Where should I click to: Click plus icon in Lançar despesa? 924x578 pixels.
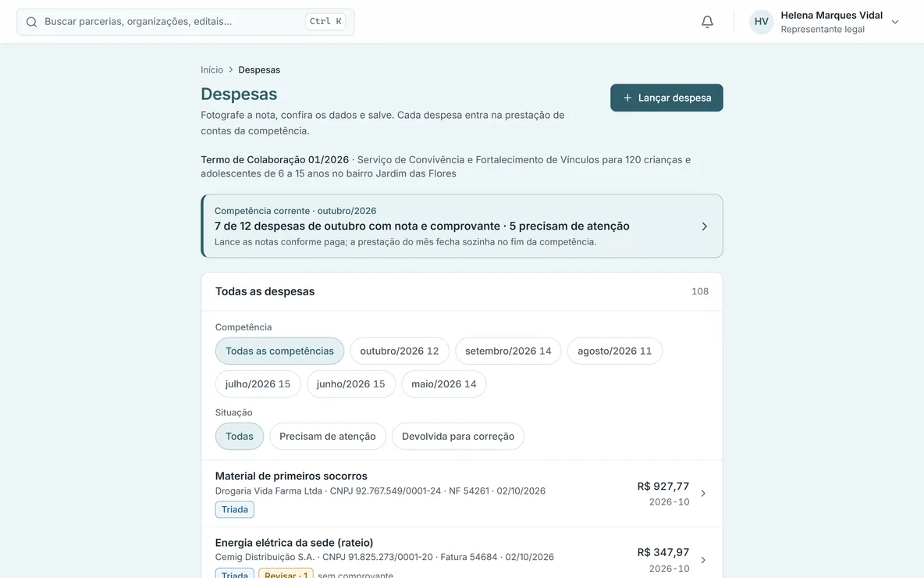(627, 98)
